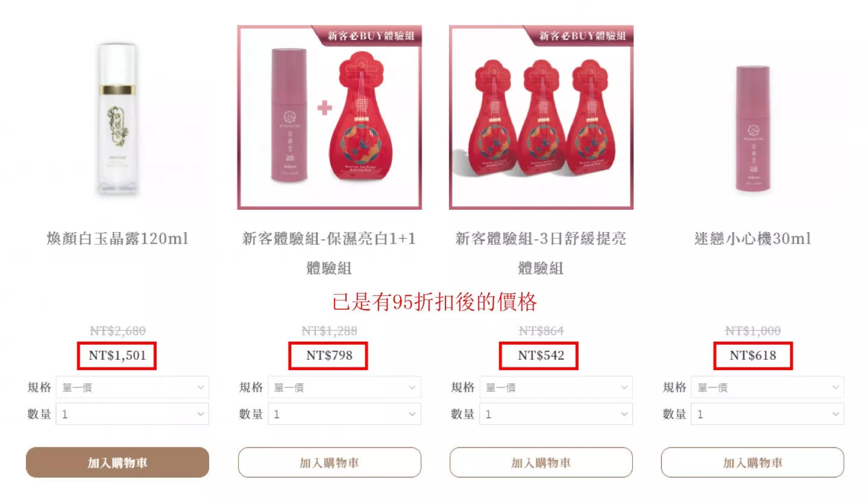Expand 數量 dropdown for 3日舒緩提亮 set
The height and width of the screenshot is (499, 868).
tap(556, 414)
